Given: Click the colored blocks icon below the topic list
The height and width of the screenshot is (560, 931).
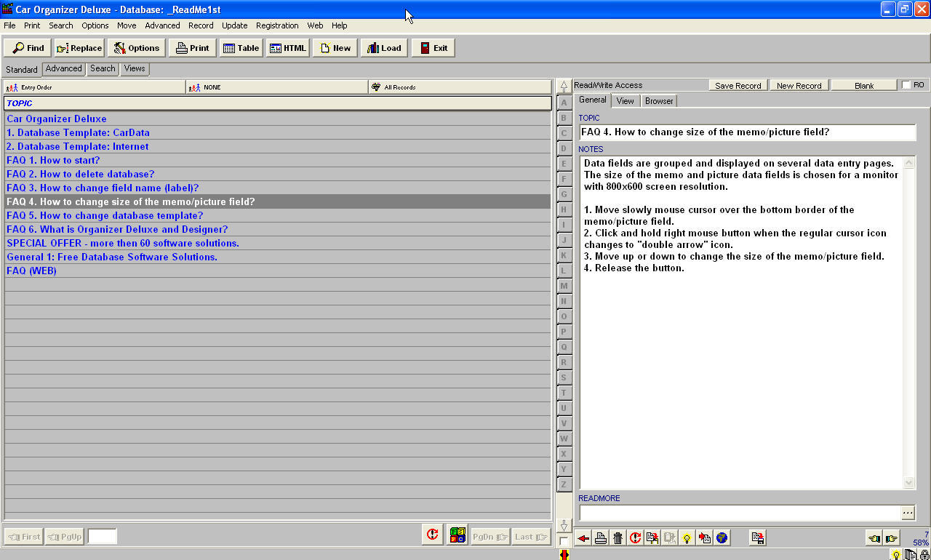Looking at the screenshot, I should [457, 536].
